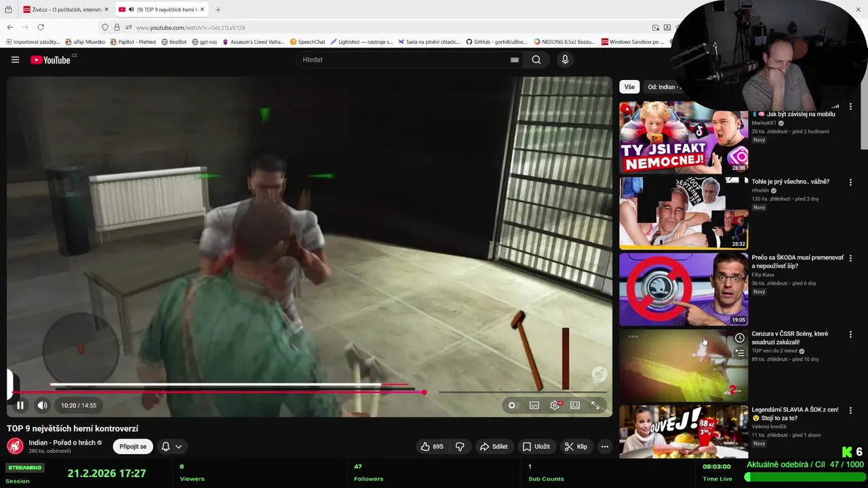Toggle autoplay switch in player controls
This screenshot has width=868, height=488.
(511, 405)
